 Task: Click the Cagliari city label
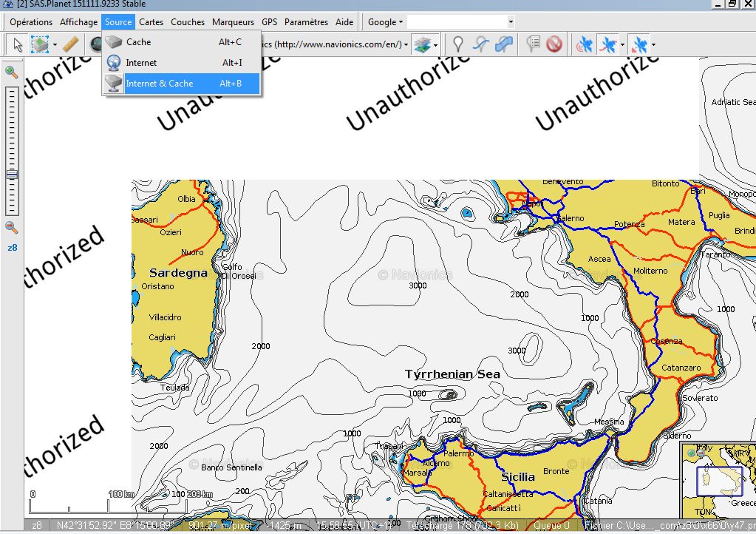coord(162,337)
